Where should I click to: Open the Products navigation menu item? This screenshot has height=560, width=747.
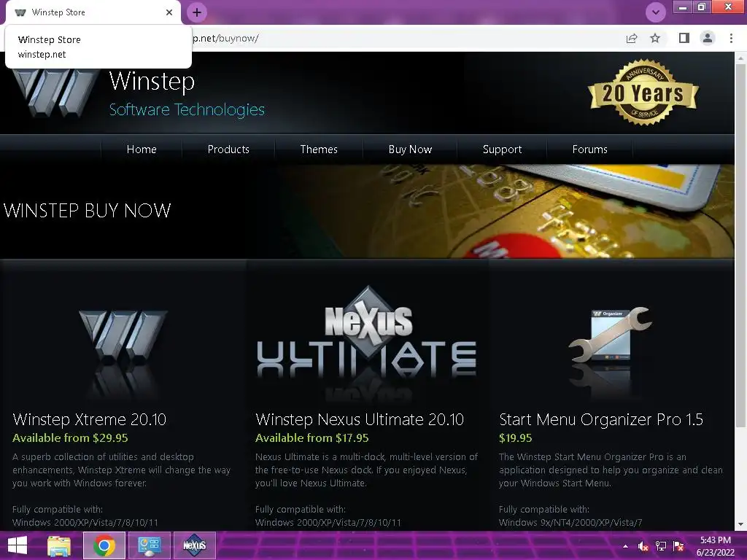(228, 149)
